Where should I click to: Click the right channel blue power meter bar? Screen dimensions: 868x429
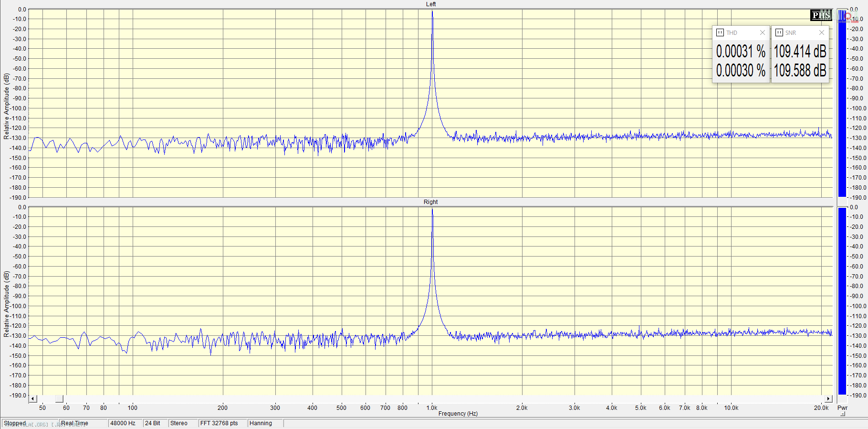coord(842,301)
